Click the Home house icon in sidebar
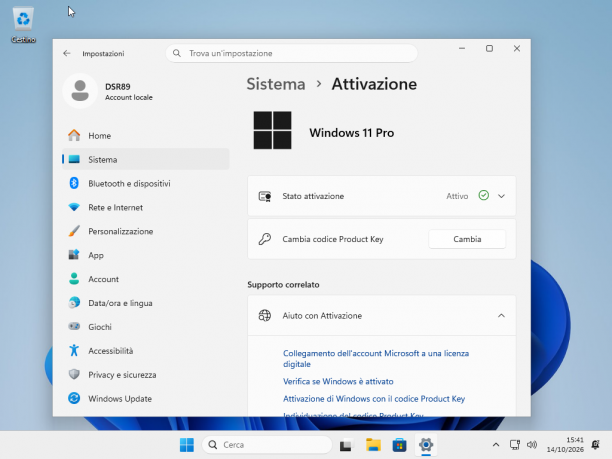Screen dimensions: 612x459 click(74, 135)
